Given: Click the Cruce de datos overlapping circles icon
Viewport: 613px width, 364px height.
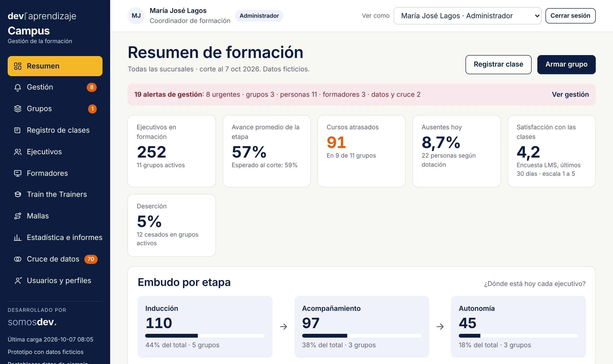Looking at the screenshot, I should click(18, 259).
